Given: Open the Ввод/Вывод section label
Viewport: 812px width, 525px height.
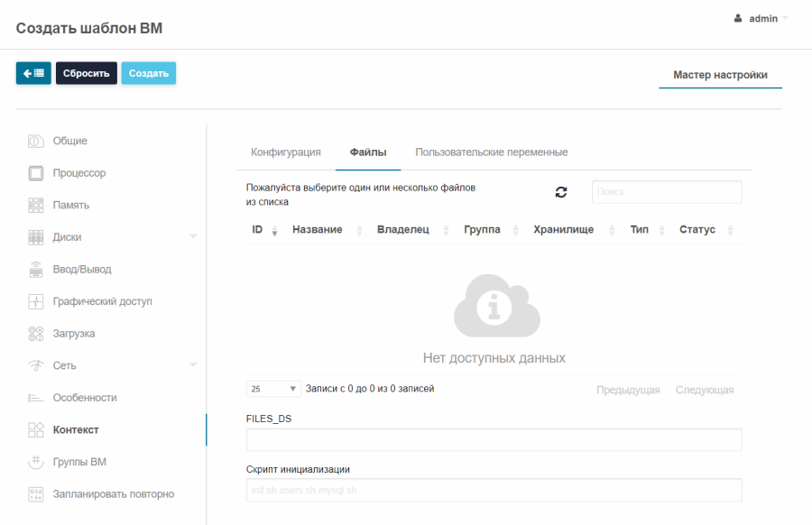Looking at the screenshot, I should tap(82, 269).
